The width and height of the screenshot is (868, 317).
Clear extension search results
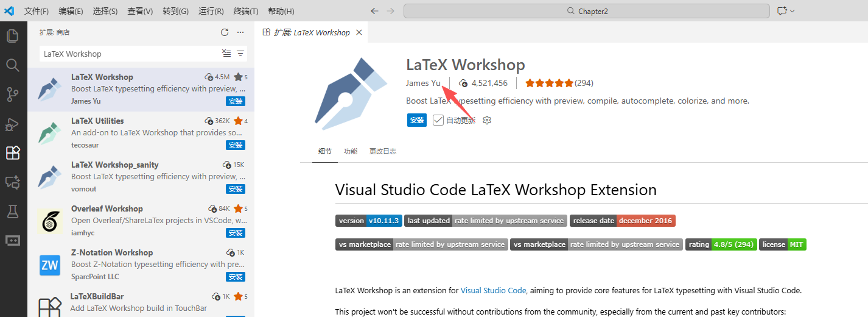(226, 54)
